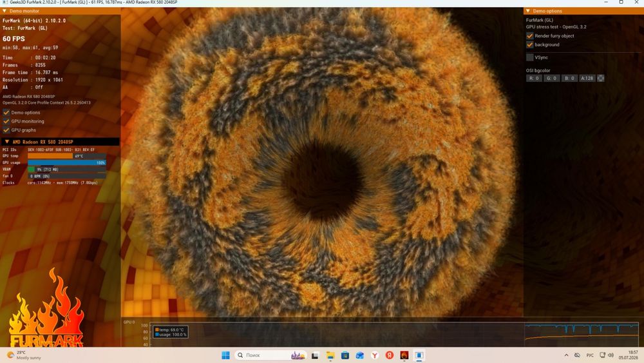The width and height of the screenshot is (644, 363).
Task: Uncheck the GPU monitoring checkbox
Action: coord(6,121)
